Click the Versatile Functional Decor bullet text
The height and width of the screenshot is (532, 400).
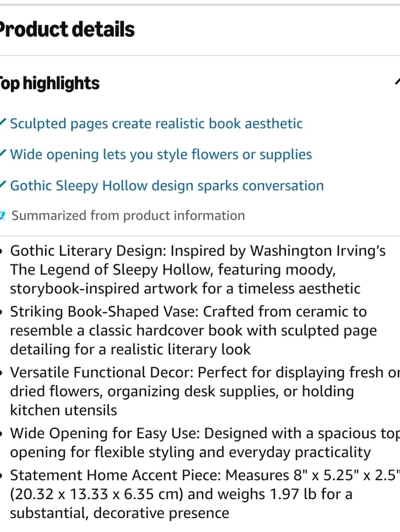tap(205, 391)
